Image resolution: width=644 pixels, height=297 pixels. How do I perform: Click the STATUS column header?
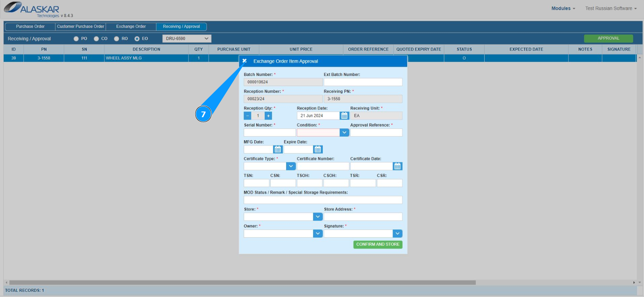point(464,49)
